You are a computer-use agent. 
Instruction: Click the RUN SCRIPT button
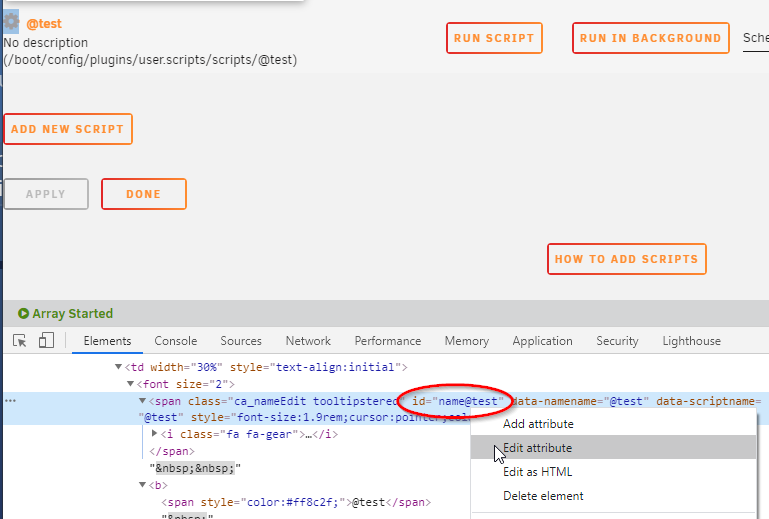pyautogui.click(x=494, y=38)
